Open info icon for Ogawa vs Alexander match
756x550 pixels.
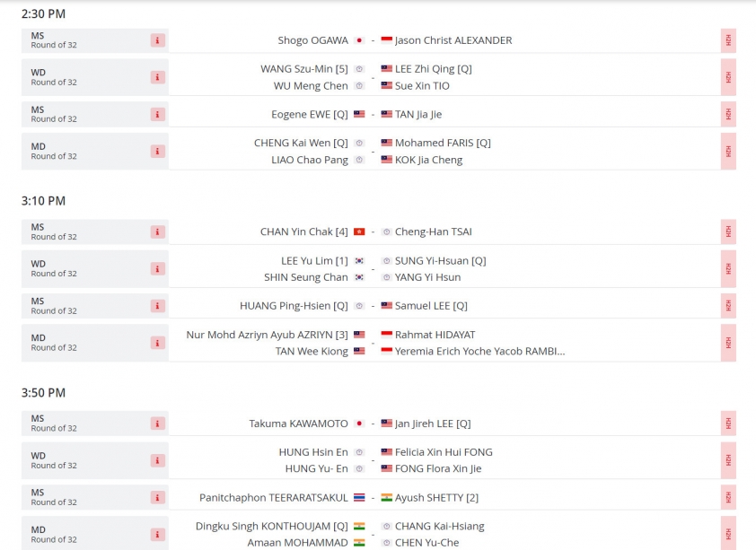(158, 40)
